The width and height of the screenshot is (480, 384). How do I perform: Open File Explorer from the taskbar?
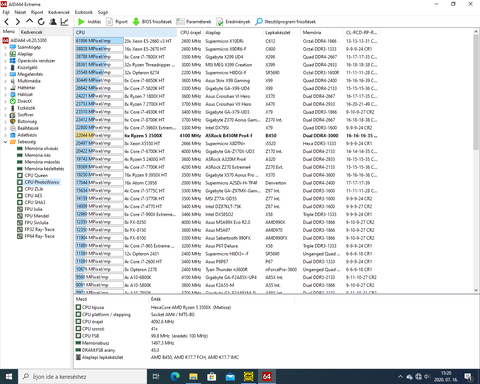[x=193, y=377]
